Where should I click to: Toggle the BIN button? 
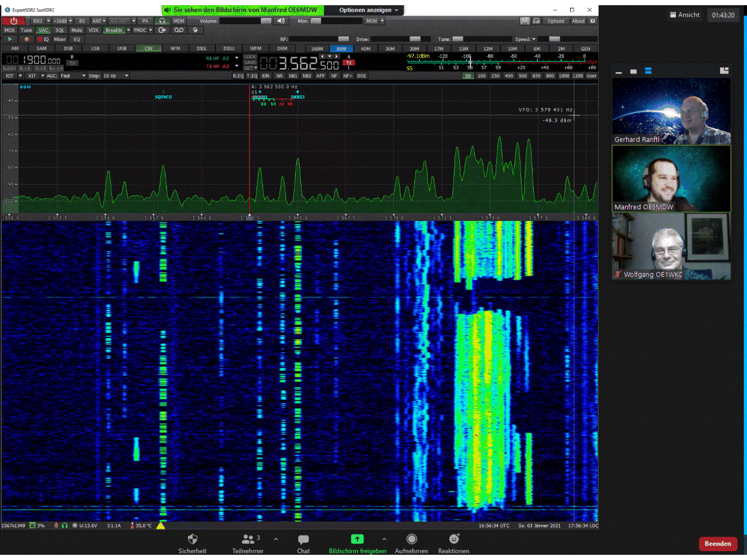pos(266,76)
